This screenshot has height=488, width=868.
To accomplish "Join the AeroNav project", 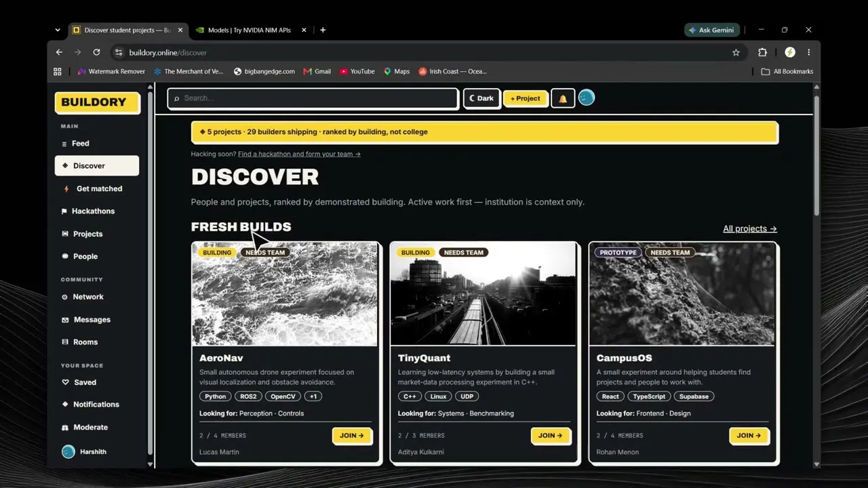I will pos(352,436).
